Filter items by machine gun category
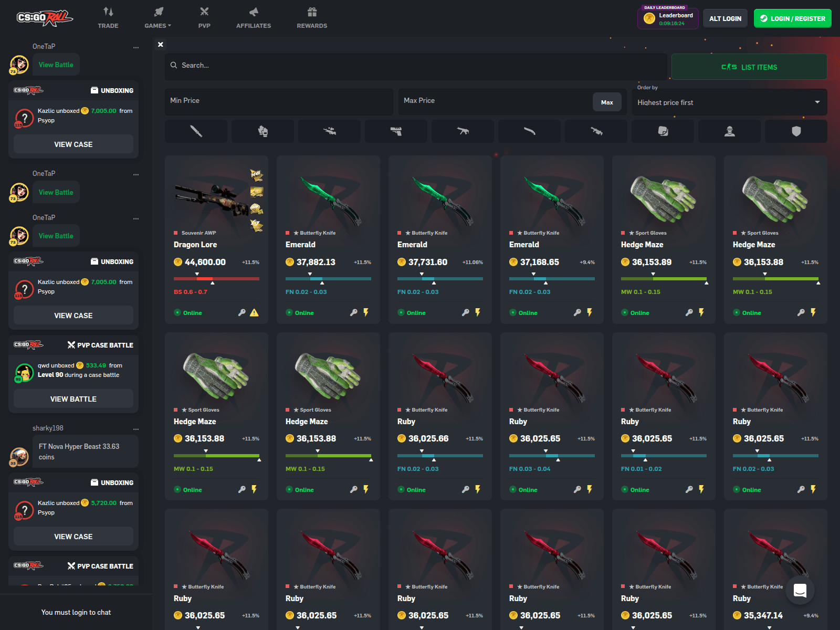Image resolution: width=840 pixels, height=630 pixels. point(596,131)
